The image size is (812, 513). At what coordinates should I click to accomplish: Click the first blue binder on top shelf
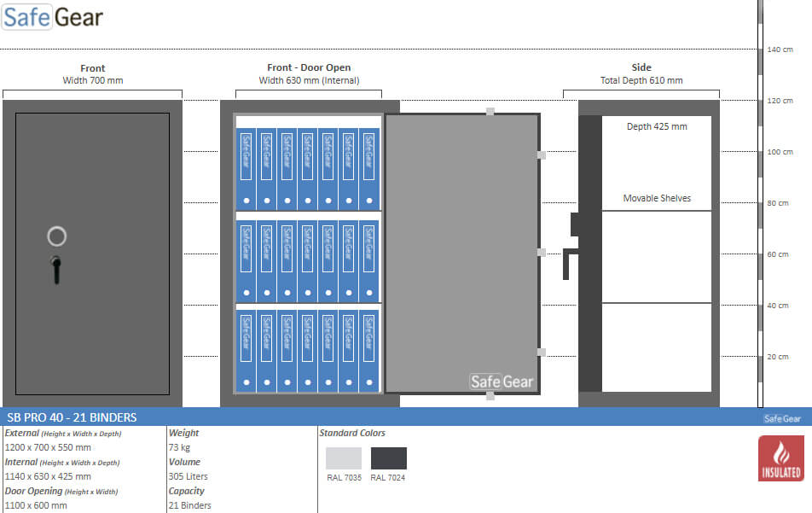tap(246, 169)
